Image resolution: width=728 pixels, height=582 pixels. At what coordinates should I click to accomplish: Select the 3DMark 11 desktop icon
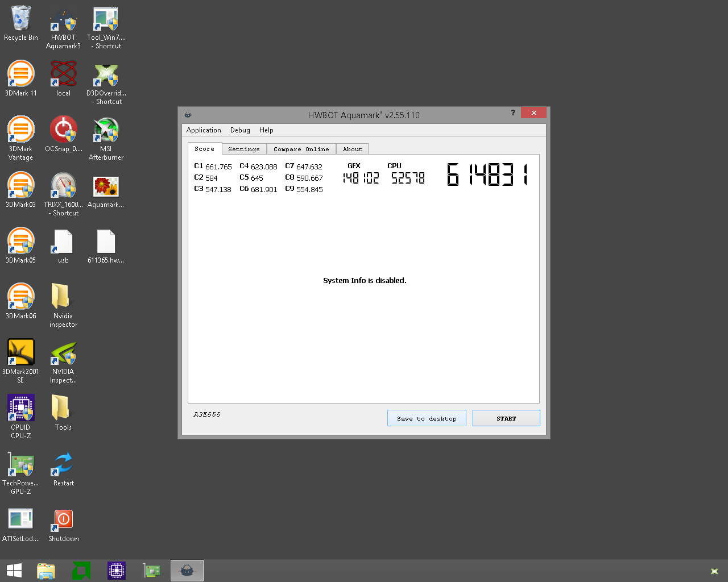point(21,78)
